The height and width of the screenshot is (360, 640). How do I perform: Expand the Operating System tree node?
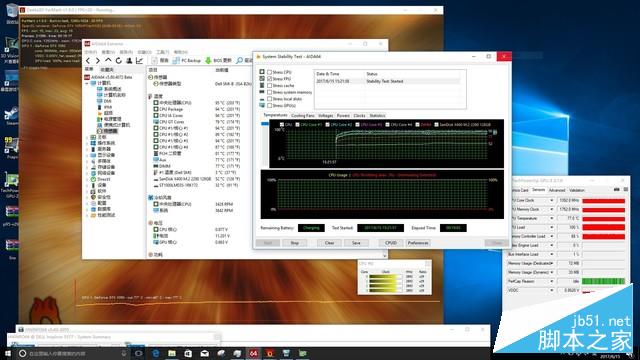coord(87,143)
